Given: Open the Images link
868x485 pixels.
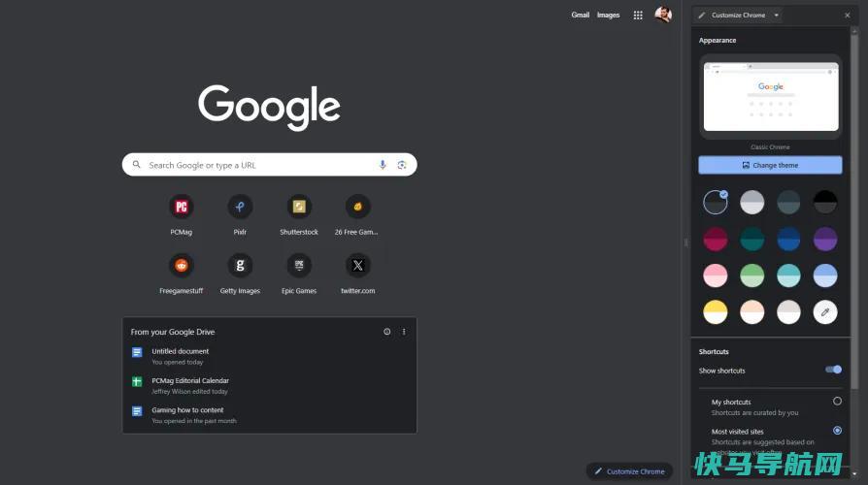Looking at the screenshot, I should point(608,15).
